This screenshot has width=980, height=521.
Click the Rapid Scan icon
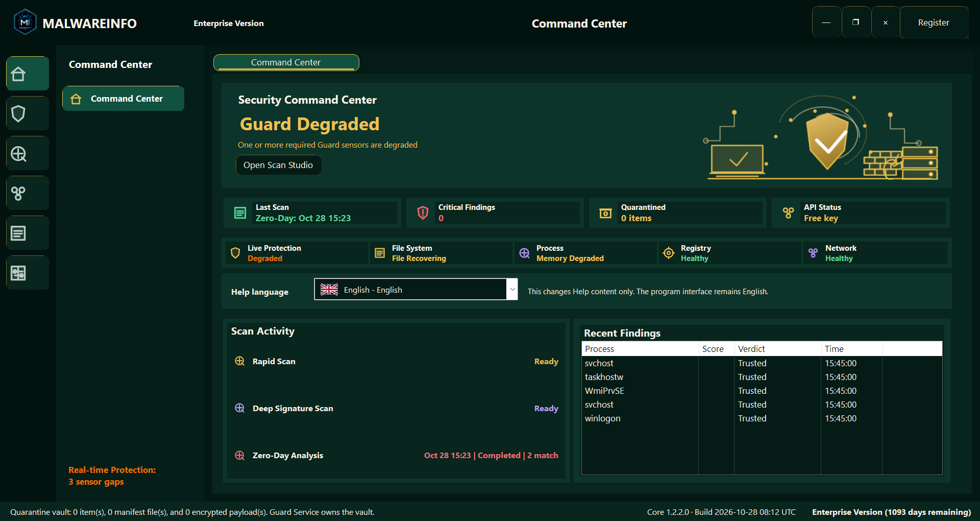point(239,361)
